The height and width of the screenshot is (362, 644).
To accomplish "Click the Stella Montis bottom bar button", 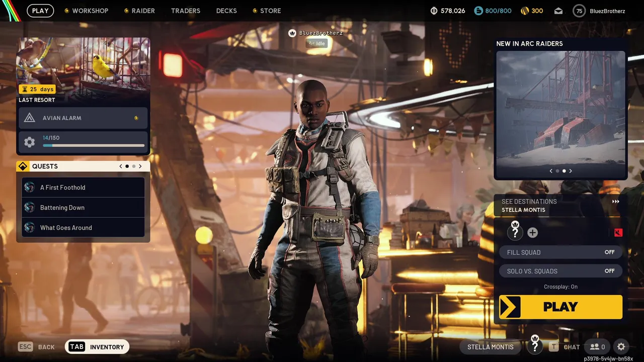I will 491,346.
